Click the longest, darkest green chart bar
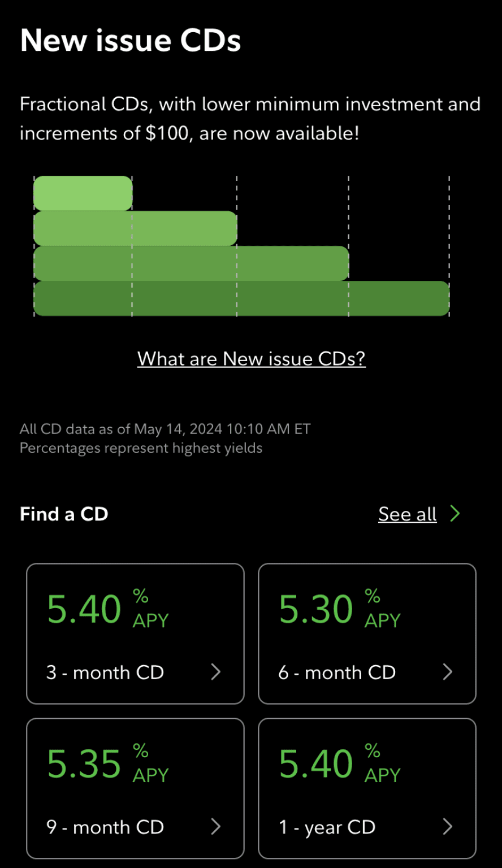 [241, 298]
